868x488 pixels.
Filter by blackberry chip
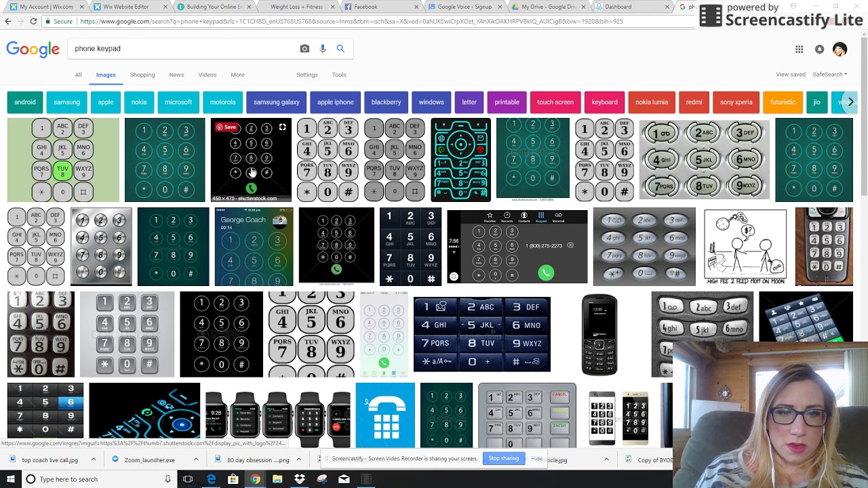pos(386,102)
